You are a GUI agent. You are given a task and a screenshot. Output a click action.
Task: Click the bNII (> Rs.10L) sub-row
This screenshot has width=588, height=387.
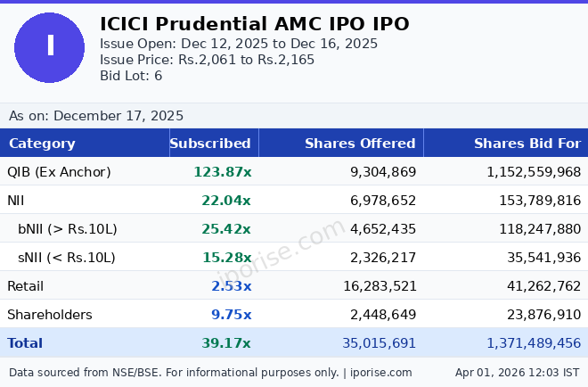point(68,229)
